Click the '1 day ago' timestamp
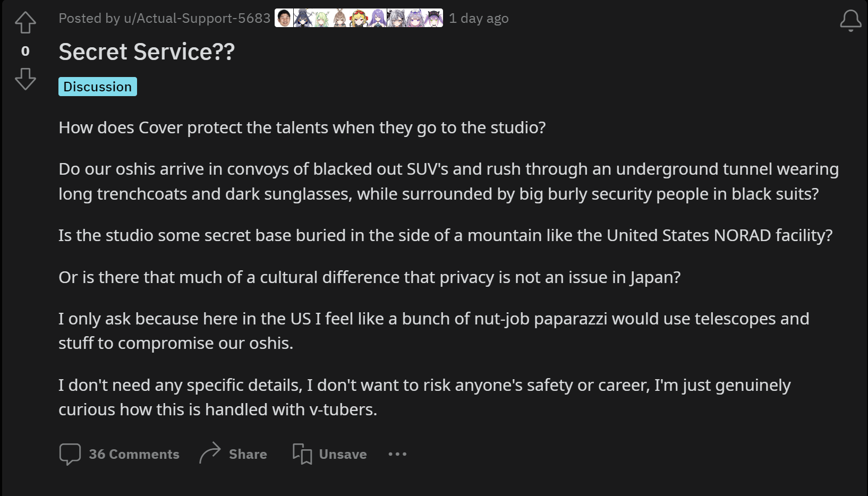868x496 pixels. click(x=479, y=19)
